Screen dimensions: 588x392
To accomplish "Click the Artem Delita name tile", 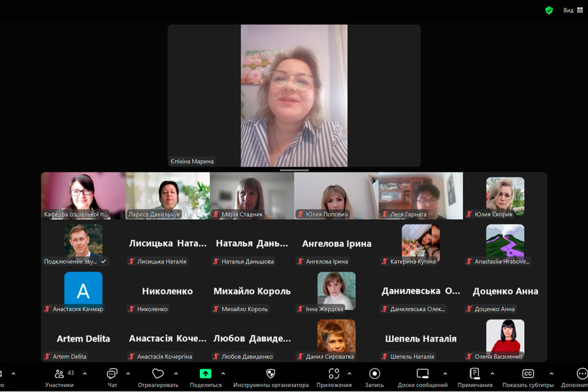I will coord(83,338).
